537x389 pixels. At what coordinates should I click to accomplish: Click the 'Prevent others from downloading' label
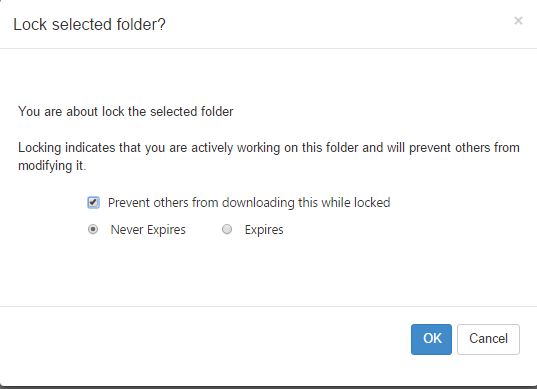point(249,203)
